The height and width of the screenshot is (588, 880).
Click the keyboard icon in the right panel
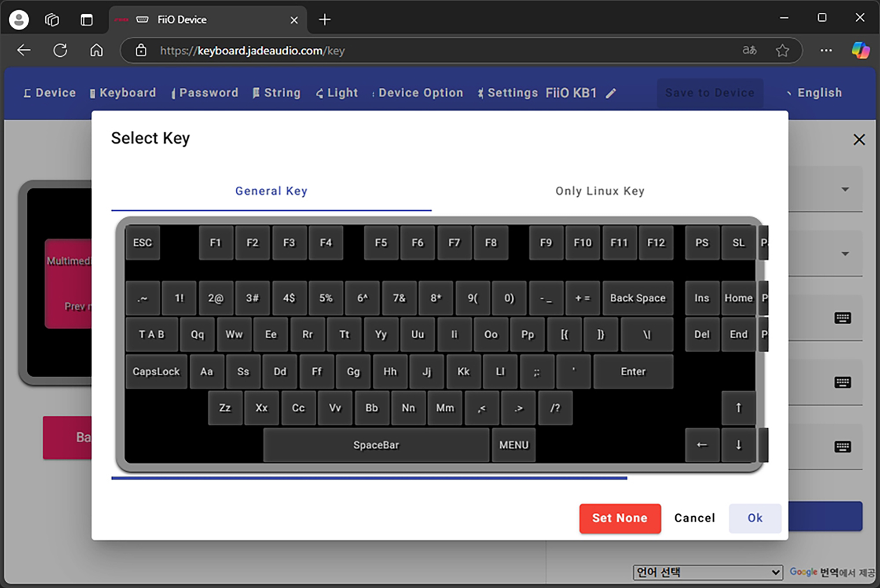(x=842, y=318)
